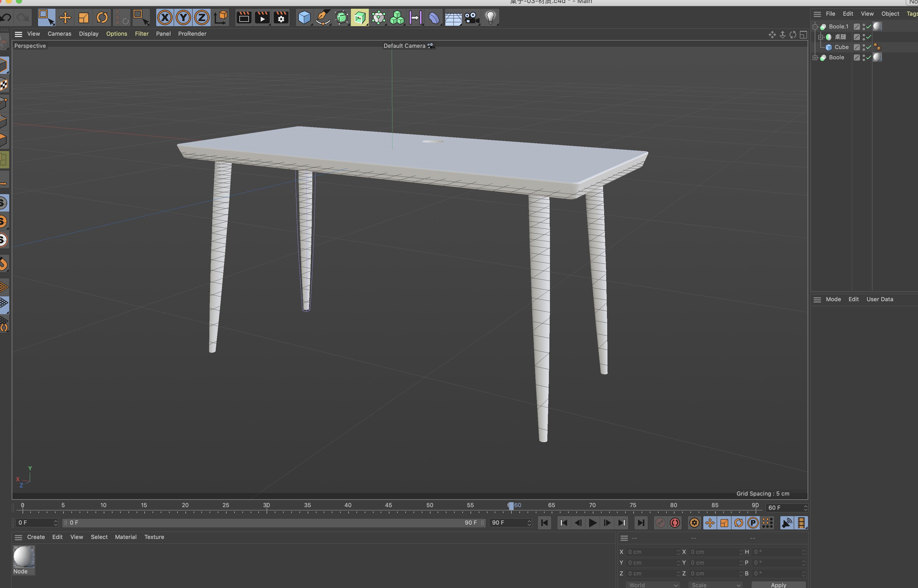Expand the 桌腿 object tree node
918x588 pixels.
[821, 37]
